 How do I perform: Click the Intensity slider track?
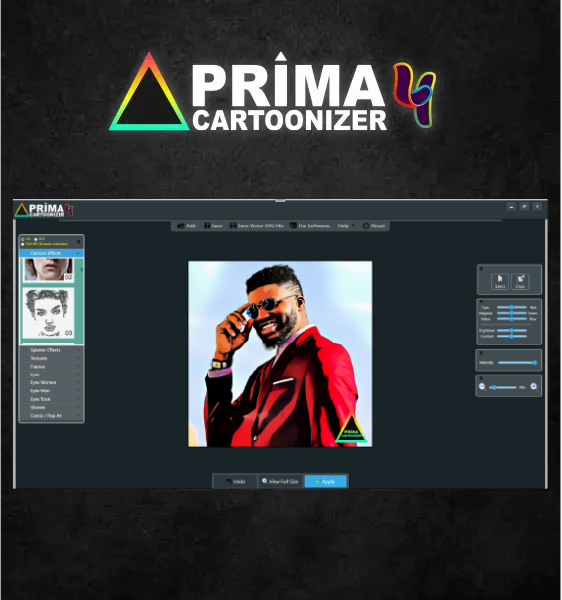pyautogui.click(x=517, y=362)
